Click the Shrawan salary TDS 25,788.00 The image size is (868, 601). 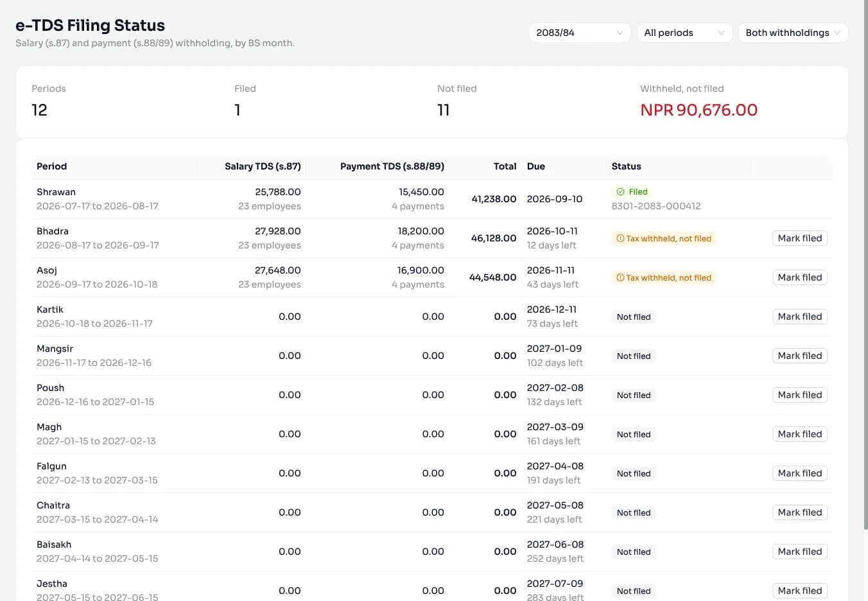coord(277,192)
